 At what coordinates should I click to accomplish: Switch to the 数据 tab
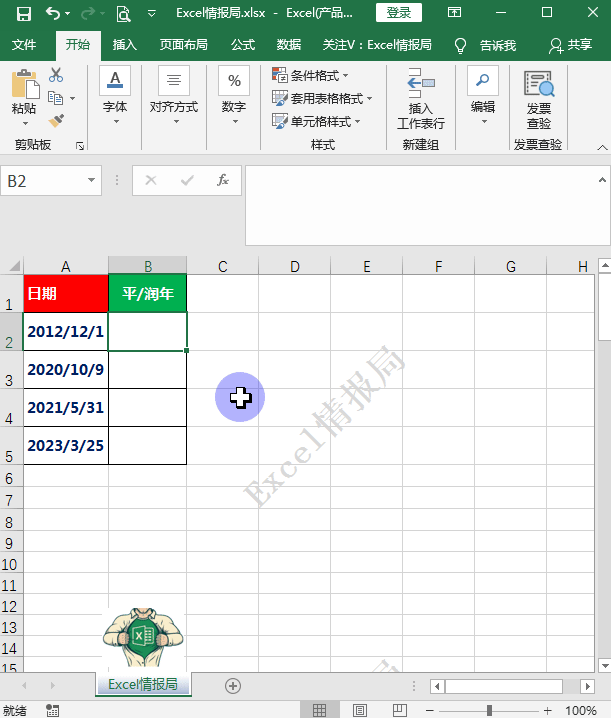click(289, 45)
